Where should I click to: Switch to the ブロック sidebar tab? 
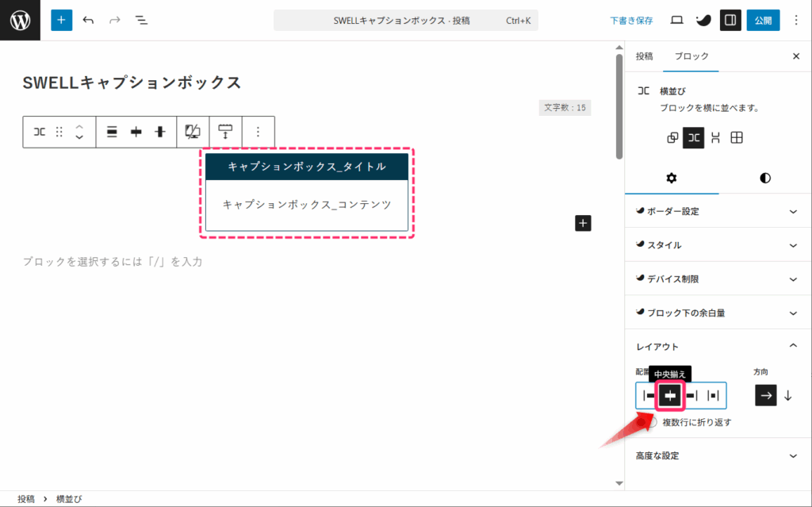691,56
